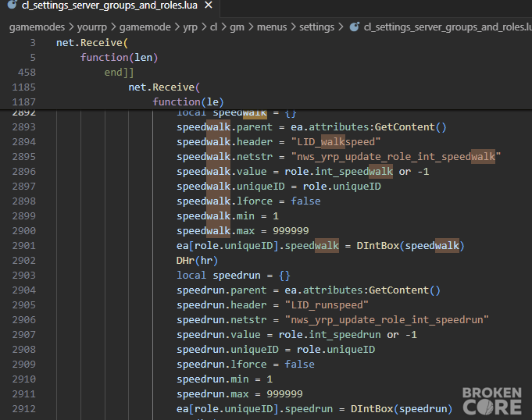Screen dimensions: 532x420
Task: Click false on the speedwalk.lforce line
Action: [305, 201]
